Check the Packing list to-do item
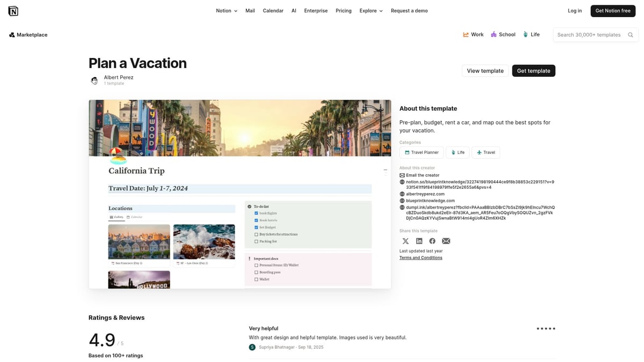Screen dimensions: 644x362 click(x=255, y=241)
